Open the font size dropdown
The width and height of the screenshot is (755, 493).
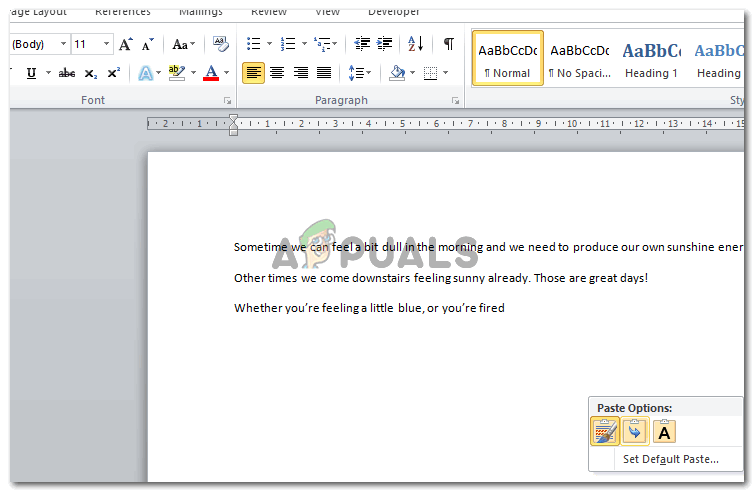click(106, 44)
